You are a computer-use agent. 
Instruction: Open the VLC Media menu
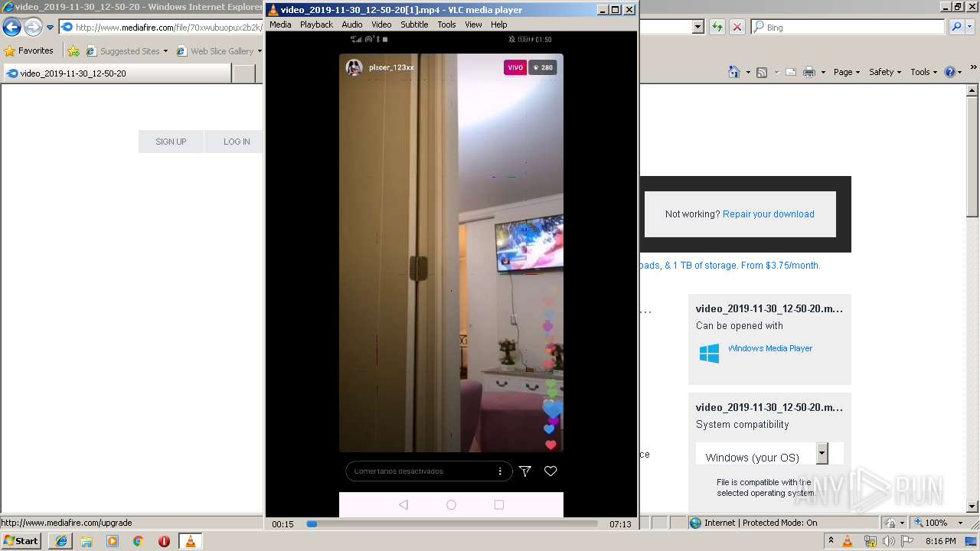(x=280, y=24)
